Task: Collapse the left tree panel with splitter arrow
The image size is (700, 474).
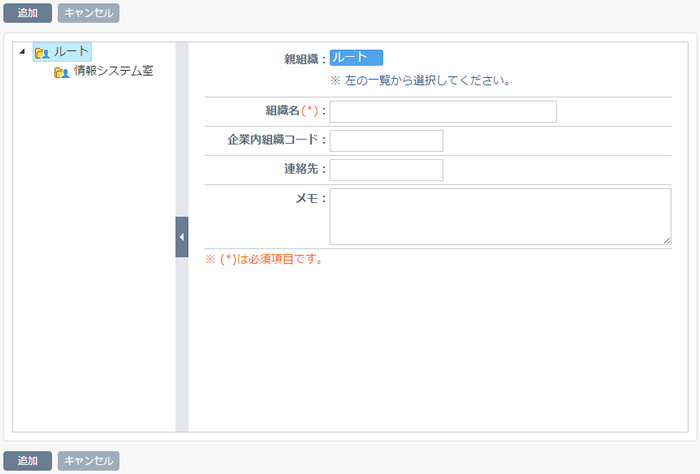Action: pyautogui.click(x=182, y=237)
